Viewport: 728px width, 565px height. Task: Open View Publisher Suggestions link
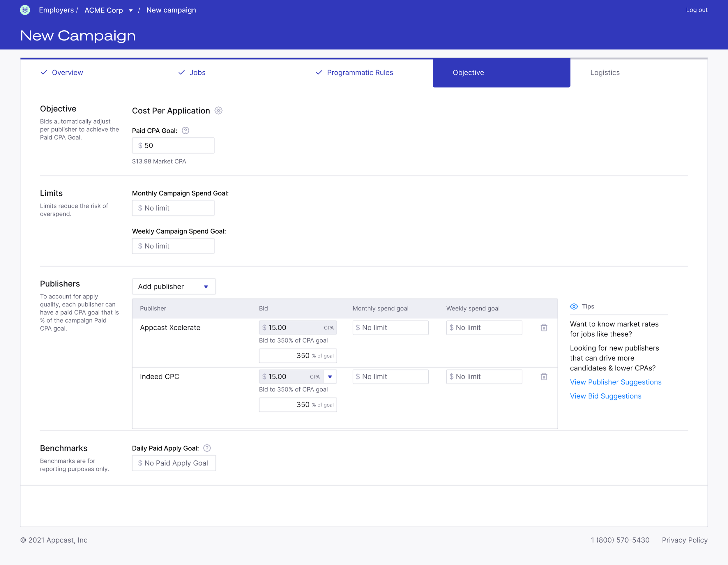[x=615, y=382]
